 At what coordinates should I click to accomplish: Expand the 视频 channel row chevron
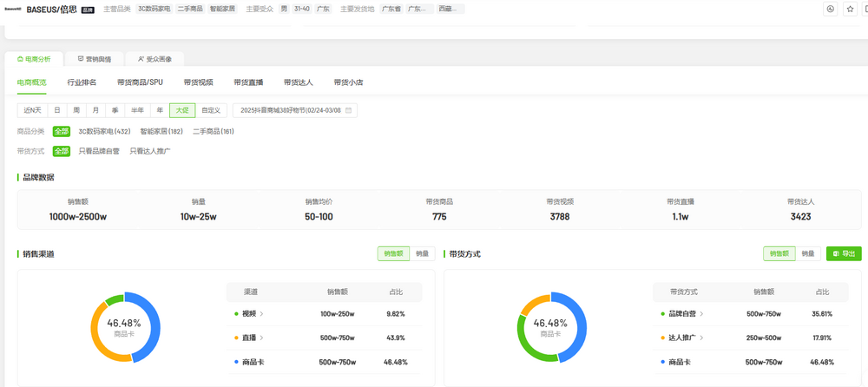[x=261, y=314]
